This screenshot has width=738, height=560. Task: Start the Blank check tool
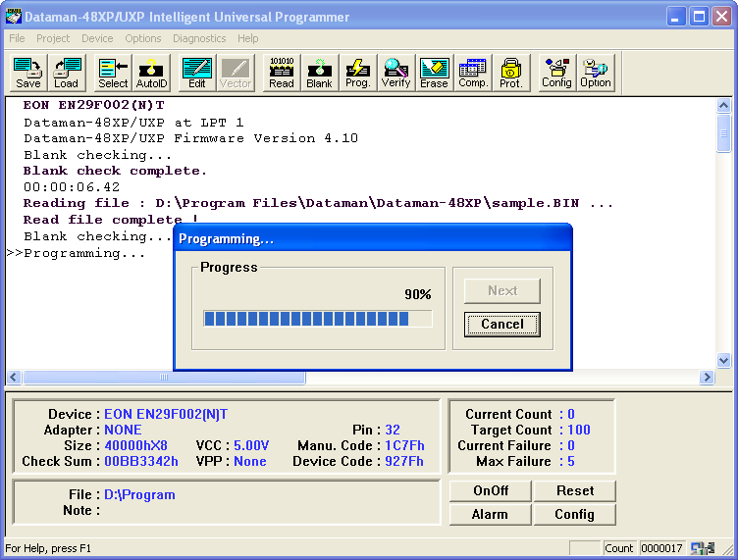tap(319, 74)
